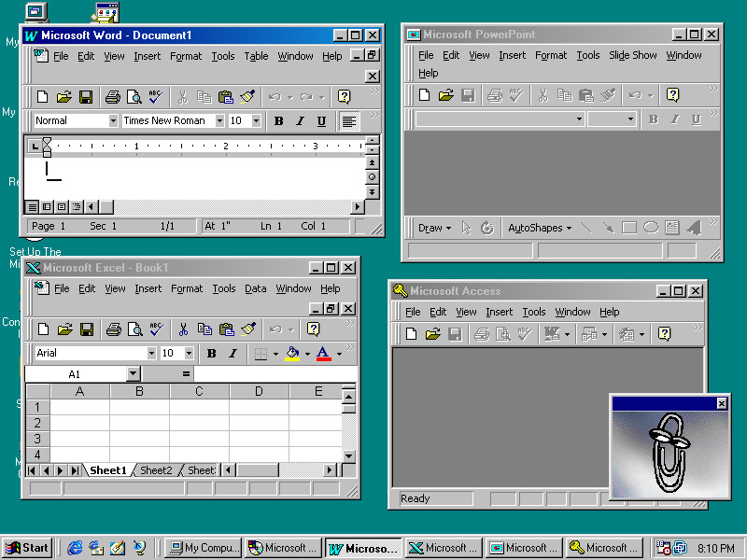Click the New presentation icon in PowerPoint
Viewport: 747px width, 560px height.
click(424, 95)
